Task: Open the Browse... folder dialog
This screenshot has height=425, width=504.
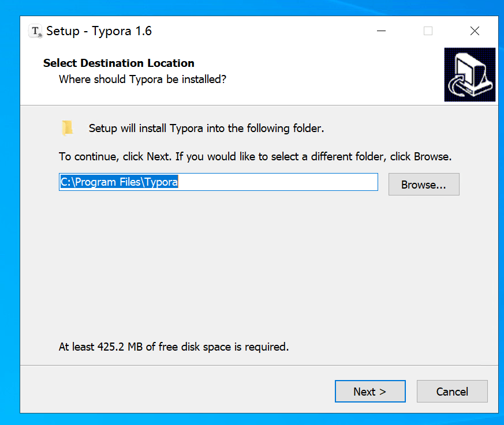Action: 424,185
